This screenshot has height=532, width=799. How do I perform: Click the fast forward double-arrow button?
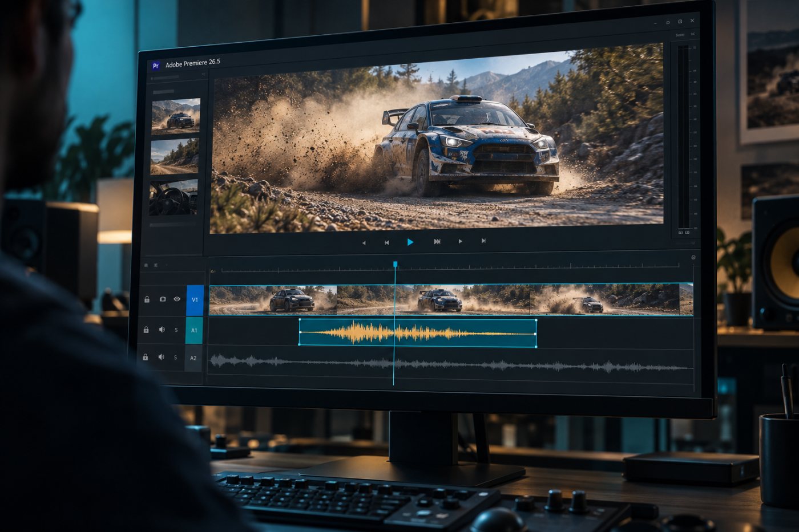click(x=437, y=241)
